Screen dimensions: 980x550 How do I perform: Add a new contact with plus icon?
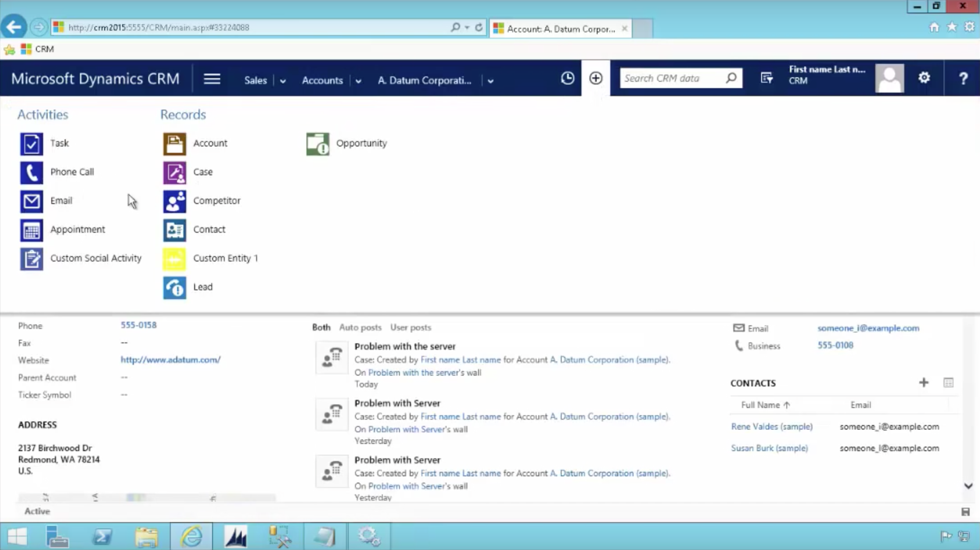(923, 383)
